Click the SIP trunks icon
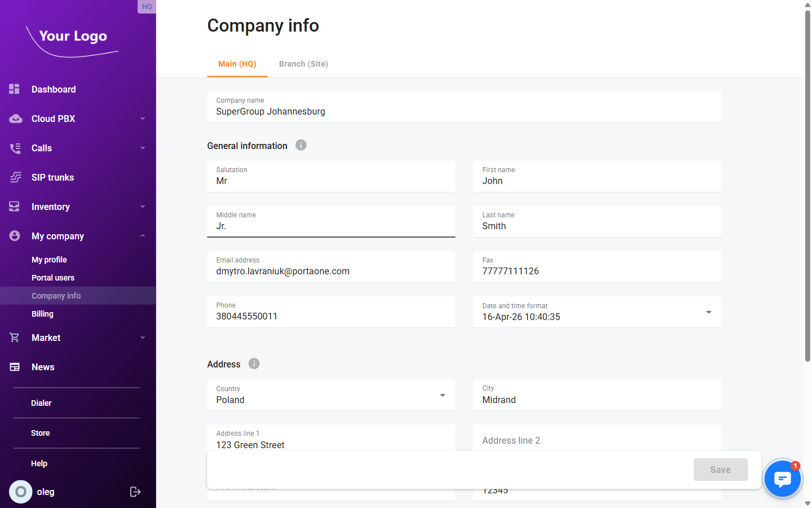 [15, 177]
